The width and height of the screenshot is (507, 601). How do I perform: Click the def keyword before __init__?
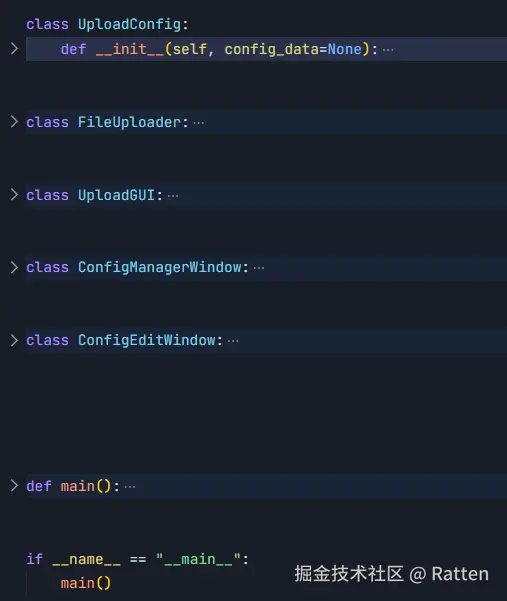tap(74, 49)
